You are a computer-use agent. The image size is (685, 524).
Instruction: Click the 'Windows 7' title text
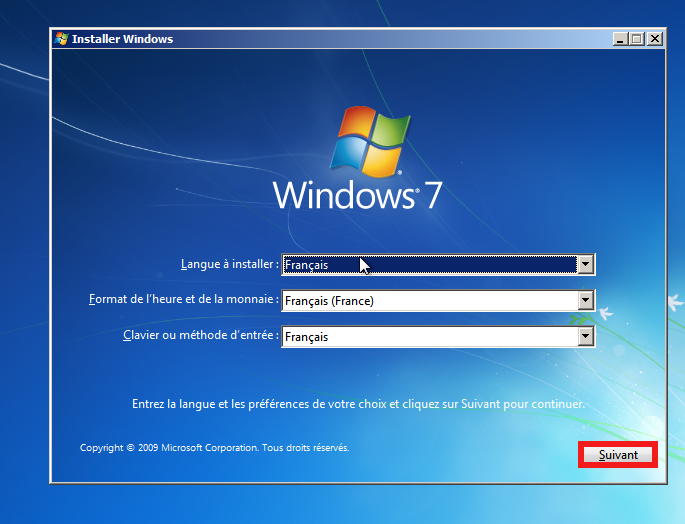357,194
